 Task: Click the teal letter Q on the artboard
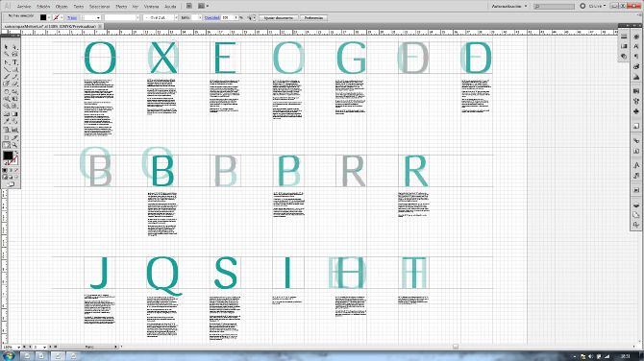point(163,276)
